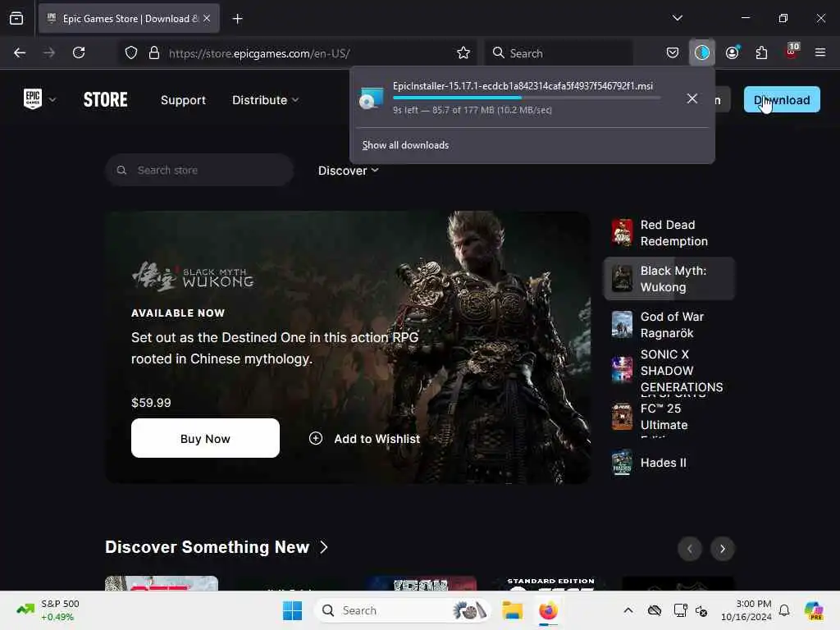This screenshot has width=840, height=630.
Task: Click the Firefox View icon in tab bar
Action: (x=16, y=19)
